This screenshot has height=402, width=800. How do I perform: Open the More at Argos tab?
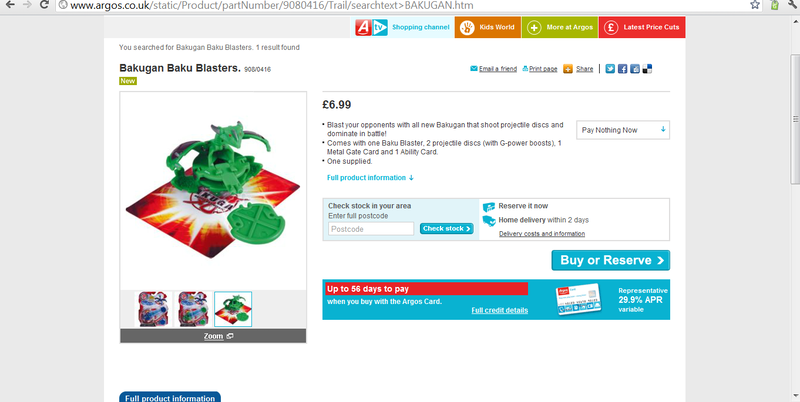pos(560,27)
